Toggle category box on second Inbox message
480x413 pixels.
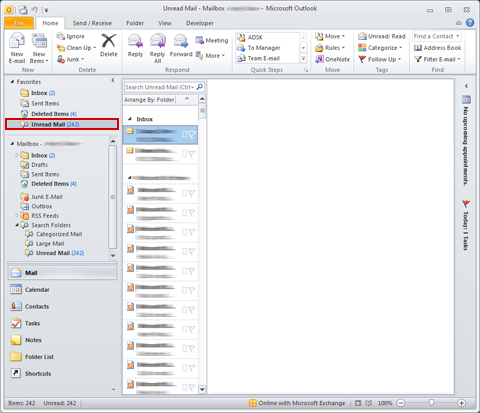[x=184, y=154]
